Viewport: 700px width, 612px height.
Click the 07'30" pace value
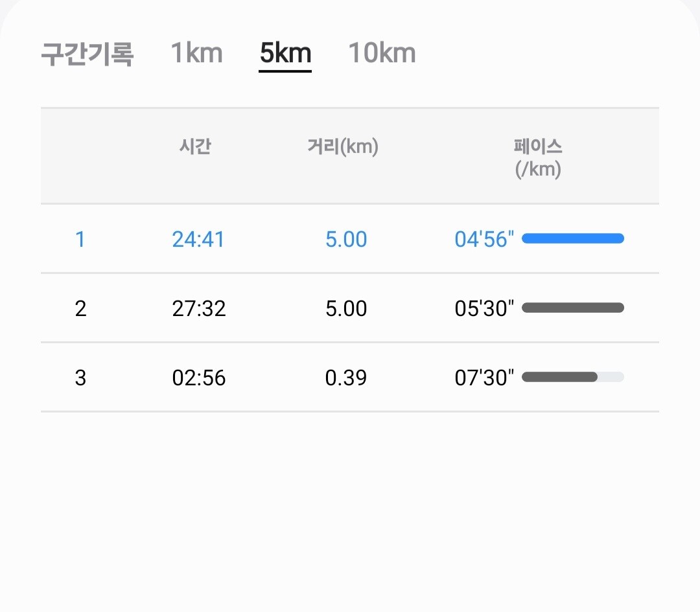484,378
